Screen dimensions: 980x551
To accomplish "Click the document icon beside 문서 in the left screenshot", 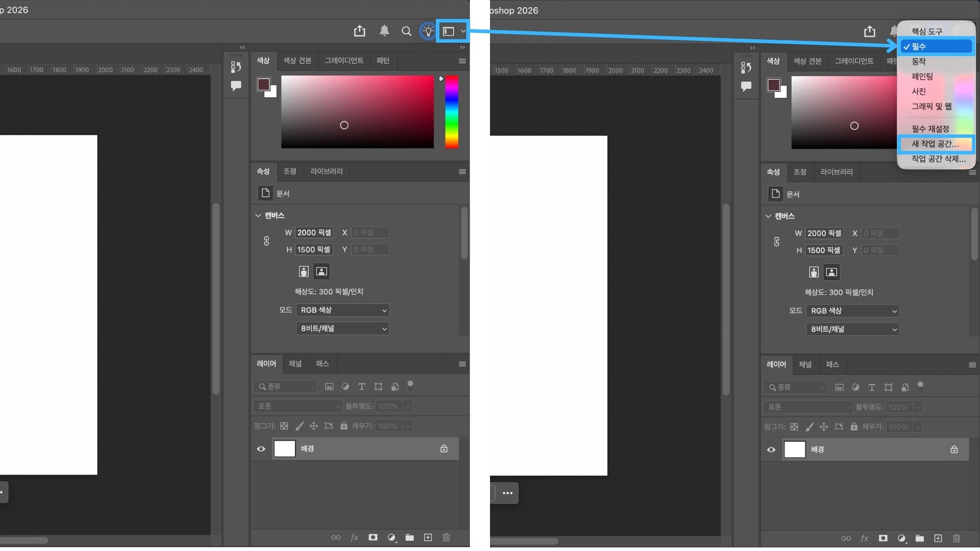I will tap(265, 193).
